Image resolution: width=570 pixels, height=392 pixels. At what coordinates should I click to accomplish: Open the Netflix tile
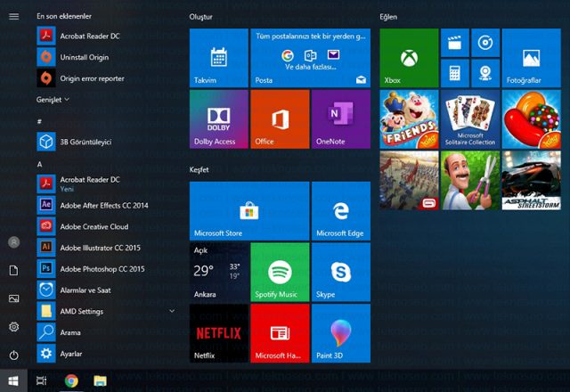(219, 333)
